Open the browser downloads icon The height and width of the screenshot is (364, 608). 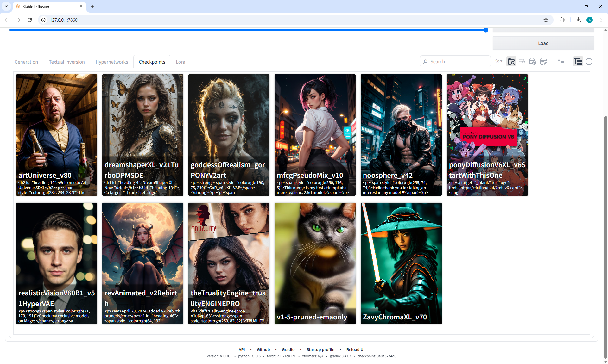click(578, 20)
